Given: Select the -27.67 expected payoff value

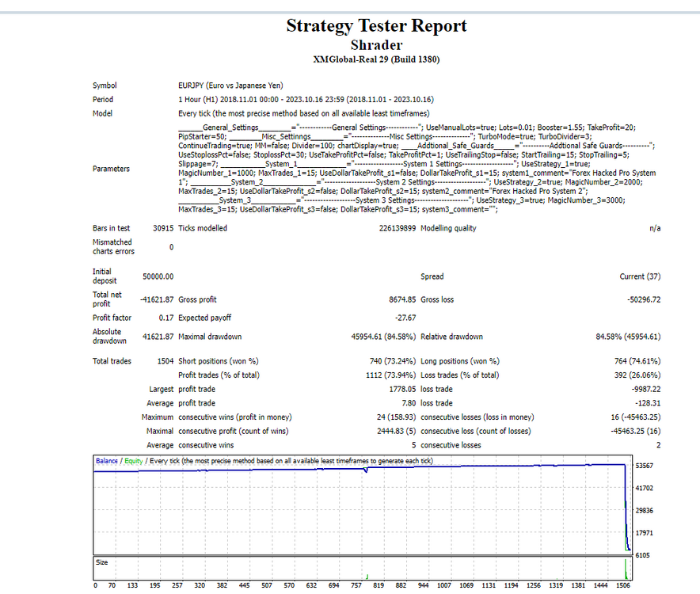Looking at the screenshot, I should [x=405, y=318].
